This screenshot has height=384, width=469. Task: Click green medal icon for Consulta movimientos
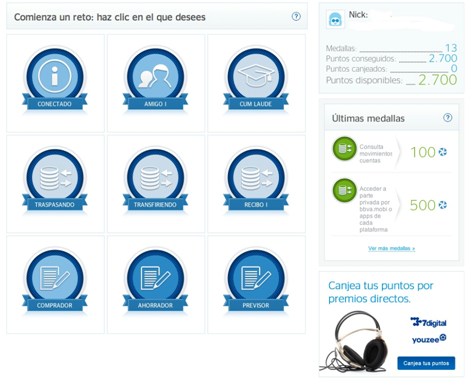point(344,148)
